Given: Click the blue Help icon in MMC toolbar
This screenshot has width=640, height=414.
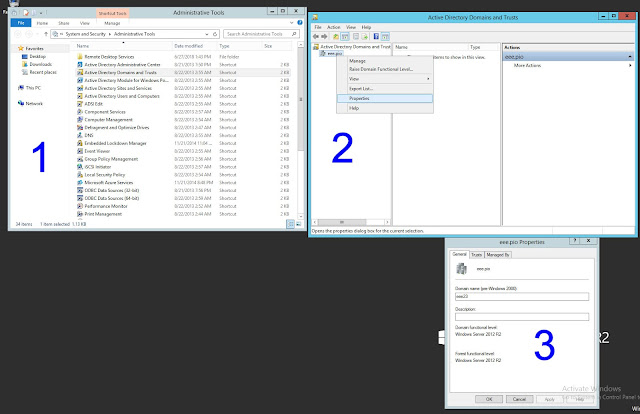Looking at the screenshot, I should click(376, 36).
